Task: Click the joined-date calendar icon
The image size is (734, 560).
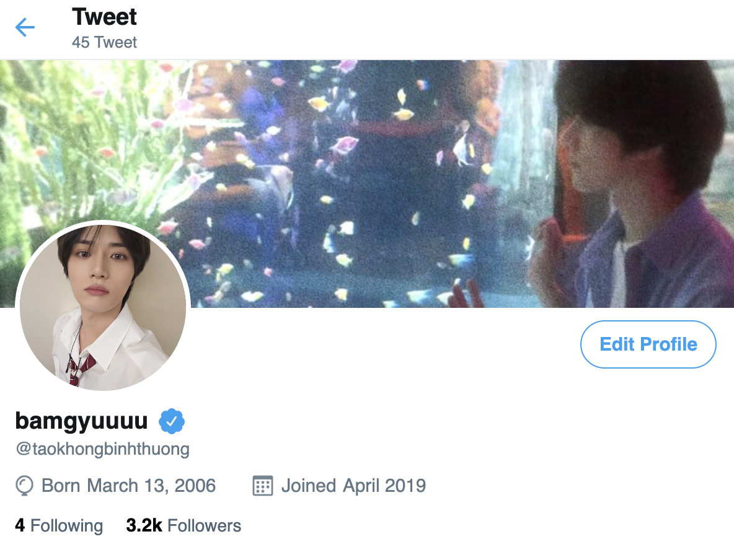Action: (263, 486)
